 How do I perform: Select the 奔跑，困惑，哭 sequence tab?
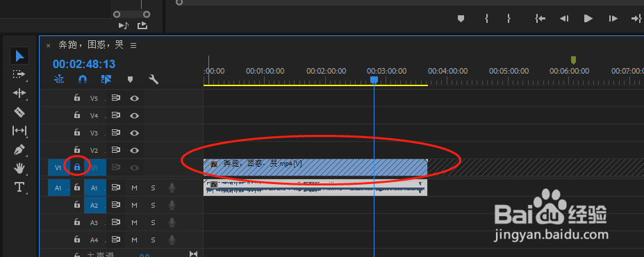coord(91,45)
